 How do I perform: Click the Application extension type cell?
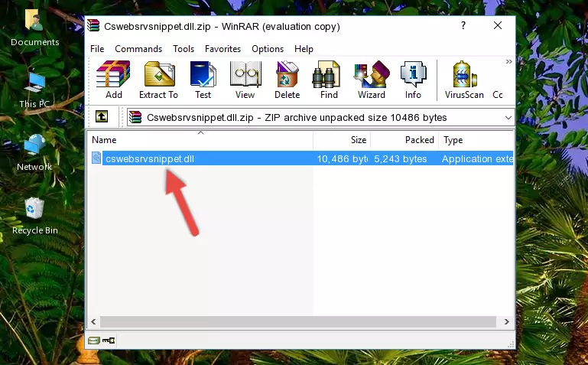click(477, 158)
